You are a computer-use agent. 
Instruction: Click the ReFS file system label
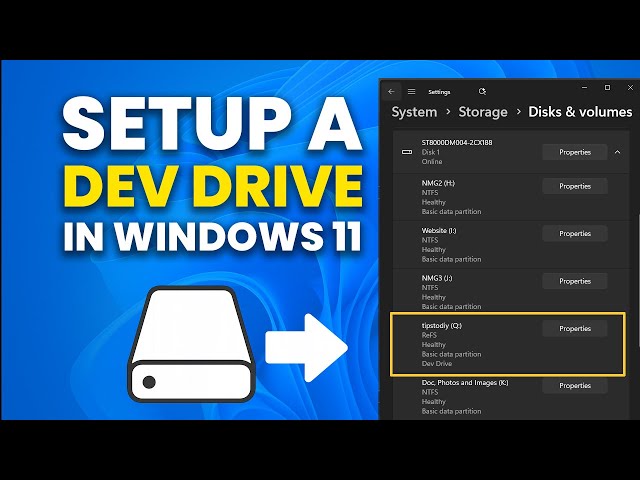[429, 335]
